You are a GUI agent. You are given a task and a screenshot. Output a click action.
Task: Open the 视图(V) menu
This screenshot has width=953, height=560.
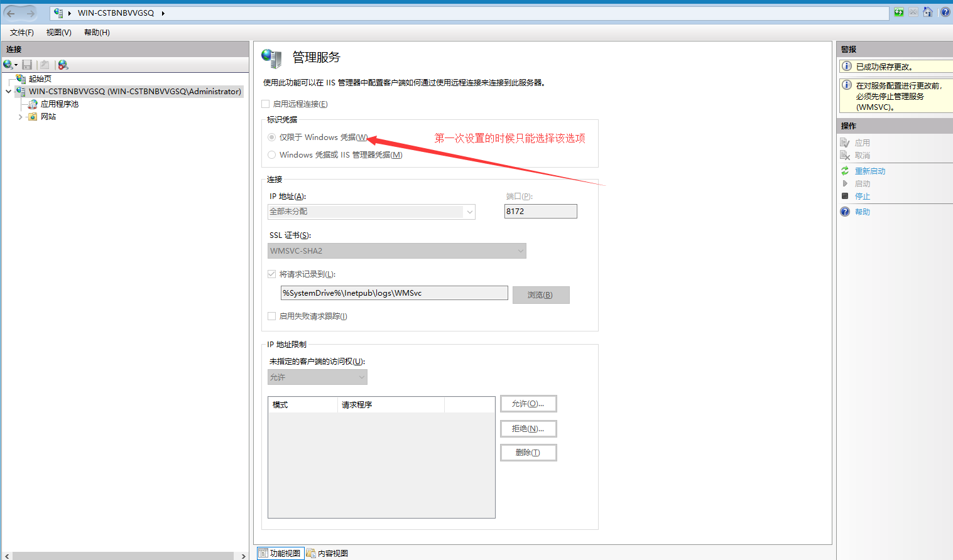pyautogui.click(x=58, y=32)
